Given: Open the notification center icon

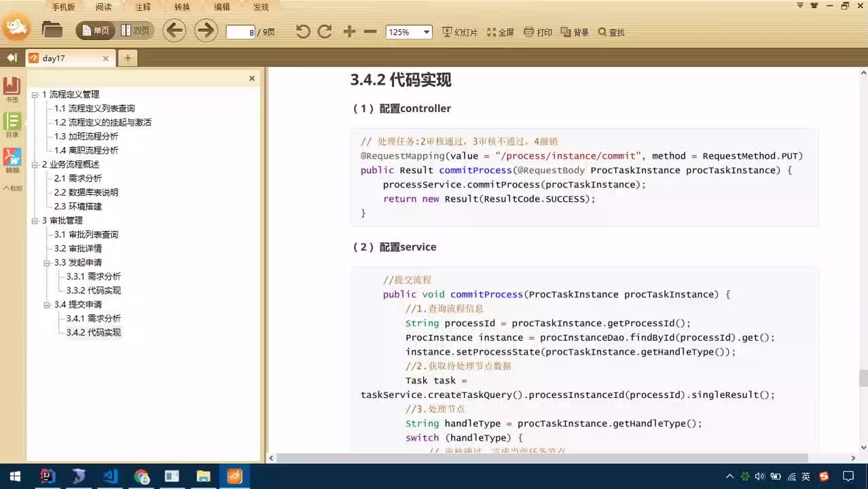Looking at the screenshot, I should tap(848, 477).
